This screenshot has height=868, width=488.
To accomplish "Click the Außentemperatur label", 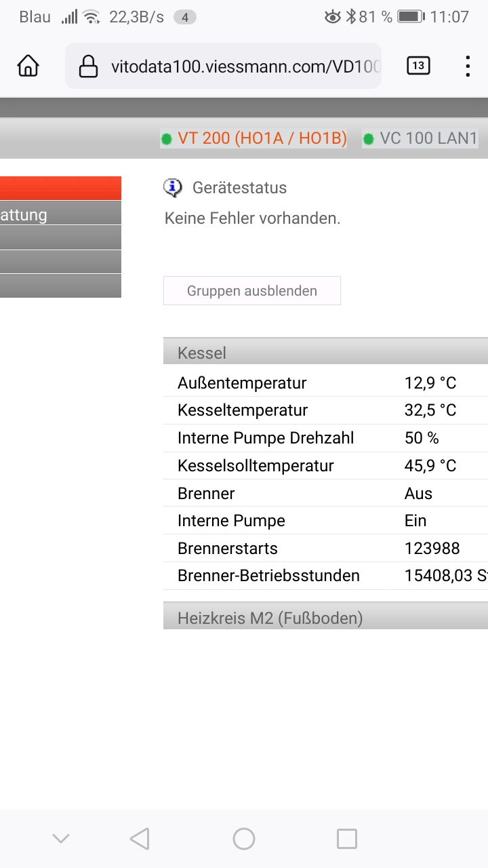I will [x=242, y=383].
